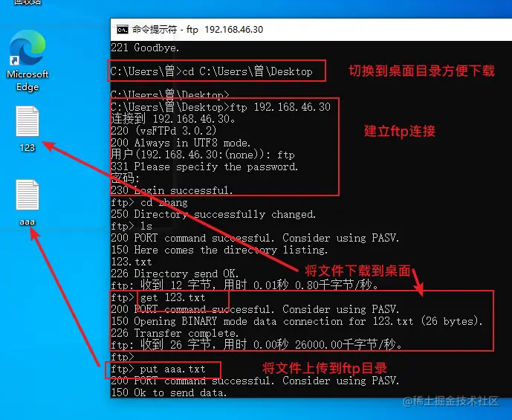Click the "250 Directory successfully changed." line
Image resolution: width=512 pixels, height=420 pixels.
coord(213,214)
